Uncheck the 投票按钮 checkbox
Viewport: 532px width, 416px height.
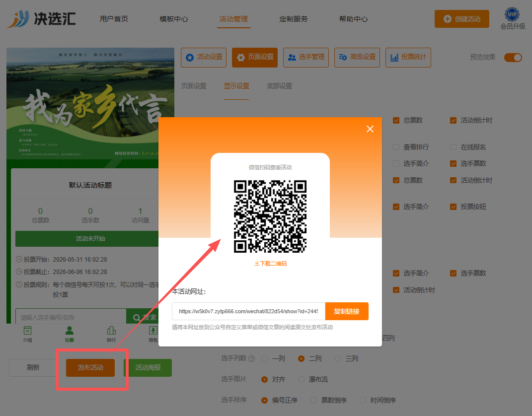[454, 207]
